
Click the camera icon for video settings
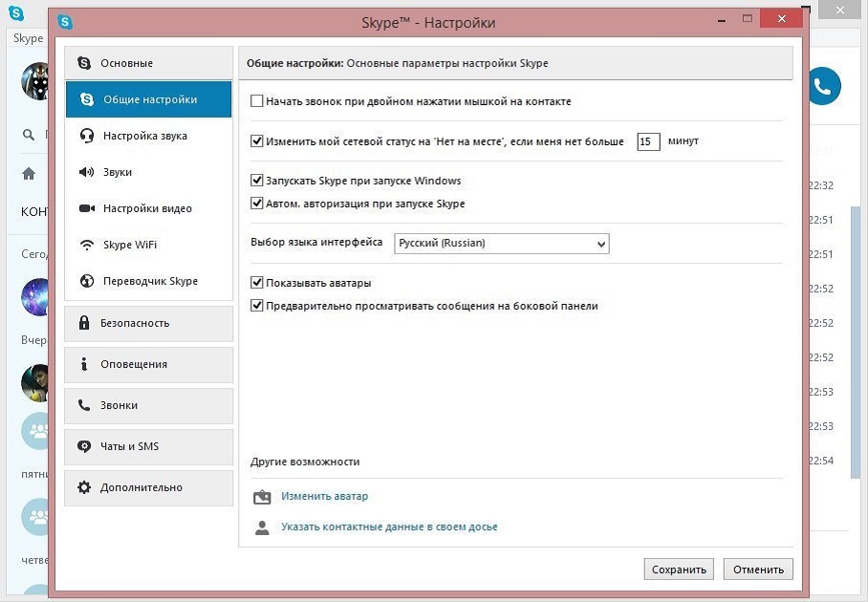87,208
